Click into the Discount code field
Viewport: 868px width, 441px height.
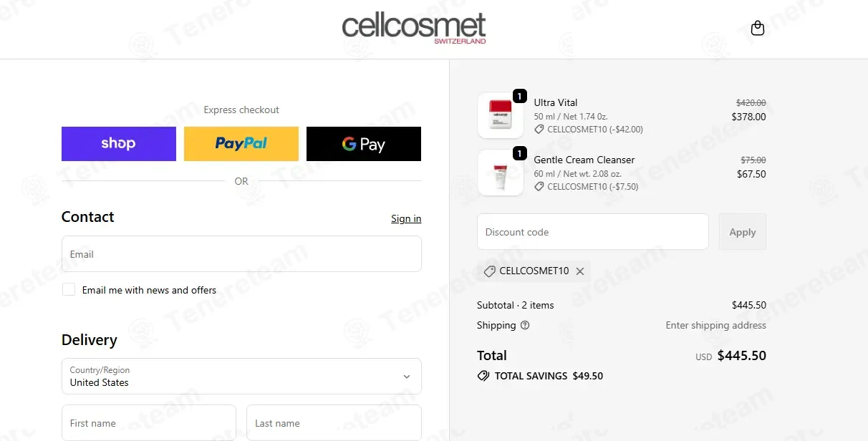592,232
